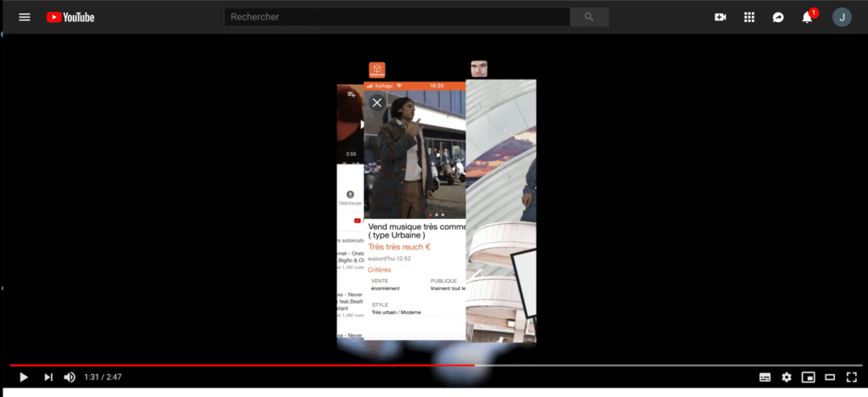868x397 pixels.
Task: Toggle subtitles on the player
Action: [765, 377]
